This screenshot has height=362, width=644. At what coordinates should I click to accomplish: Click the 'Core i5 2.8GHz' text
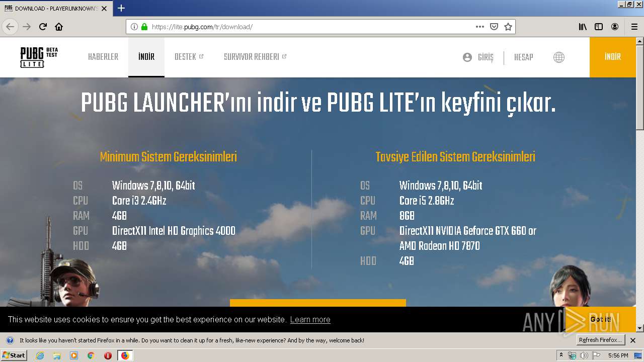(427, 201)
